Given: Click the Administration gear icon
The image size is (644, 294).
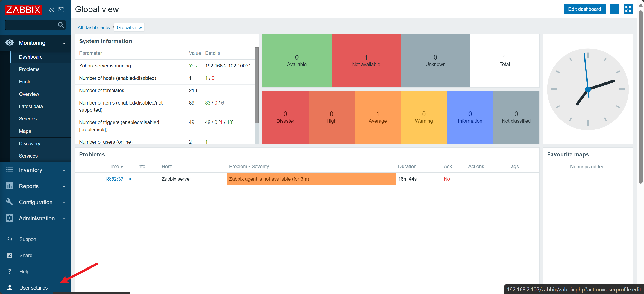Looking at the screenshot, I should (9, 218).
